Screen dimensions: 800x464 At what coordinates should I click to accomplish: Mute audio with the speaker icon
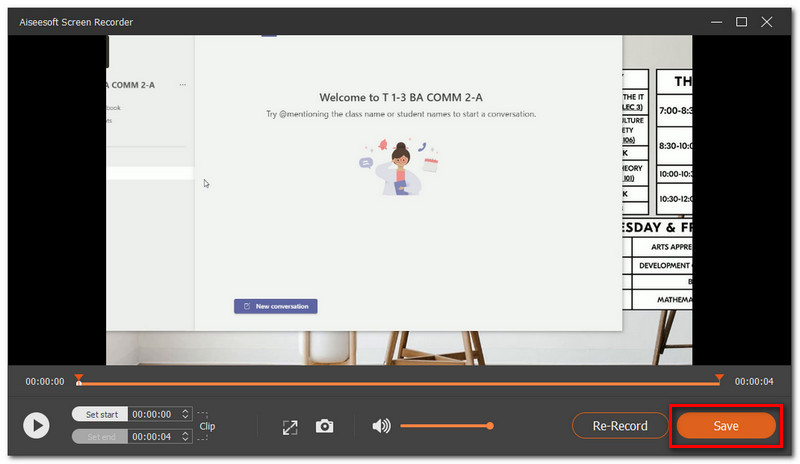381,426
